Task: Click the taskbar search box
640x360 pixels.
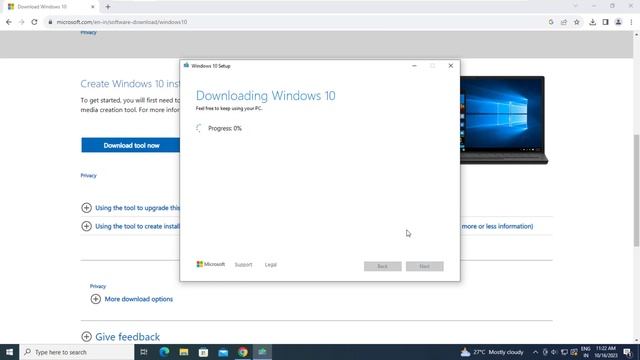Action: 77,352
